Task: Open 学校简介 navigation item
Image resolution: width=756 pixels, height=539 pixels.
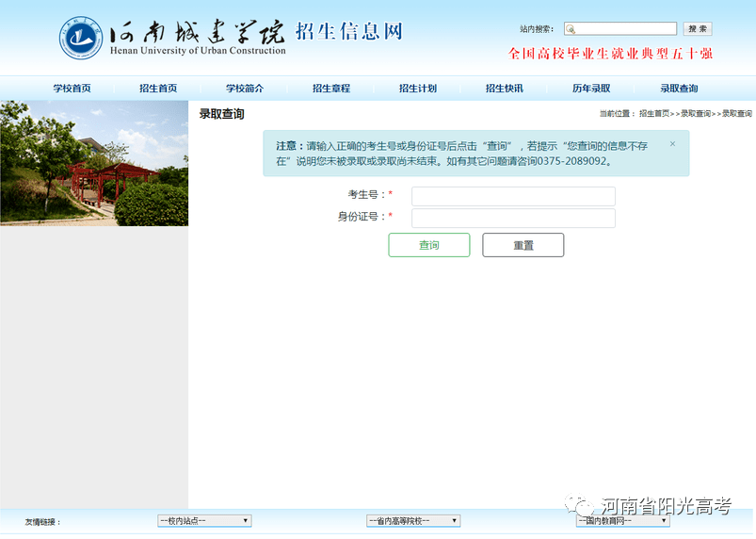Action: coord(245,89)
